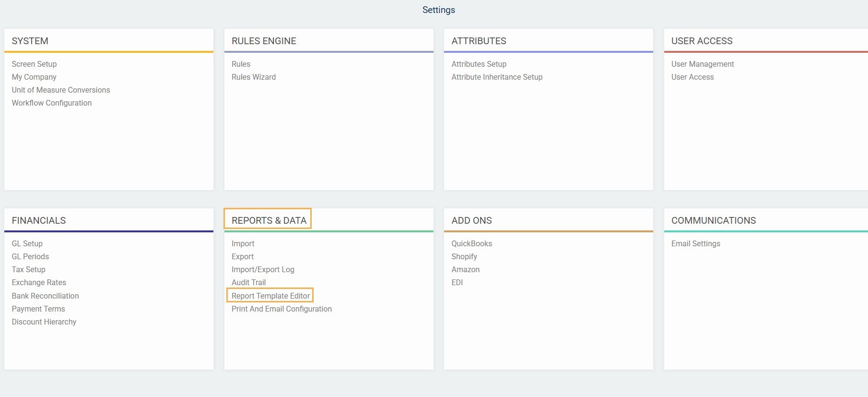Viewport: 868px width, 397px height.
Task: Open GL Setup in Financials
Action: pyautogui.click(x=27, y=243)
